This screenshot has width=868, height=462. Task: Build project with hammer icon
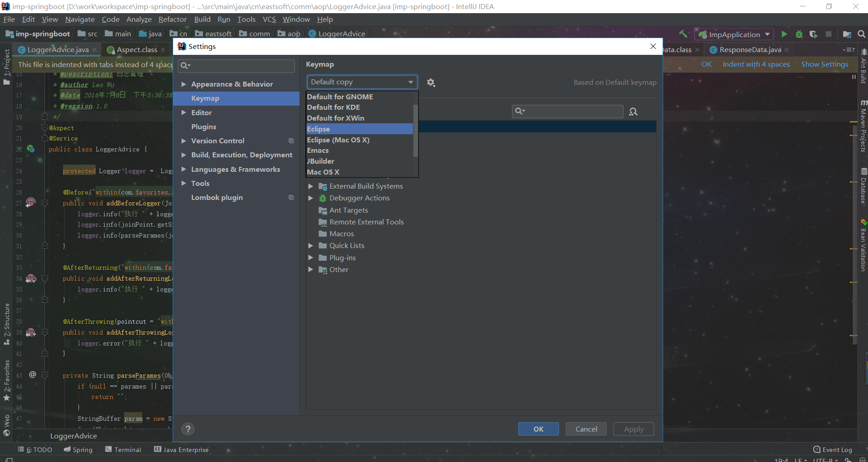[683, 34]
